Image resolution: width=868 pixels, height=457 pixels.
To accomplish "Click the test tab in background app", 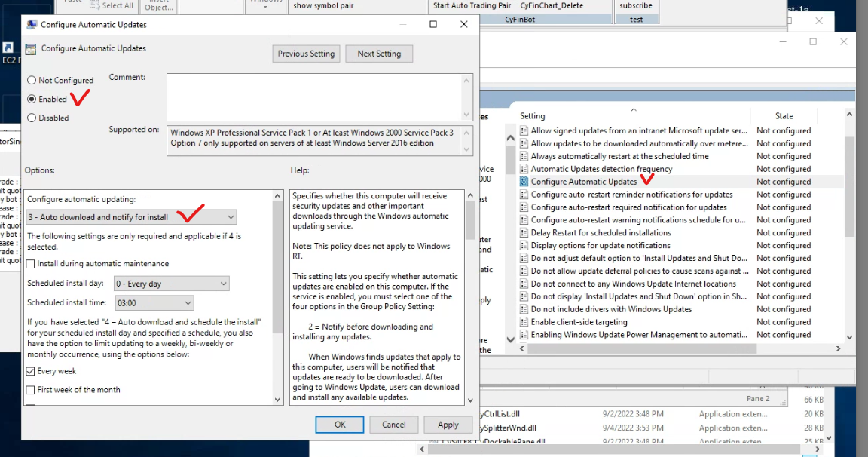I will coord(637,20).
